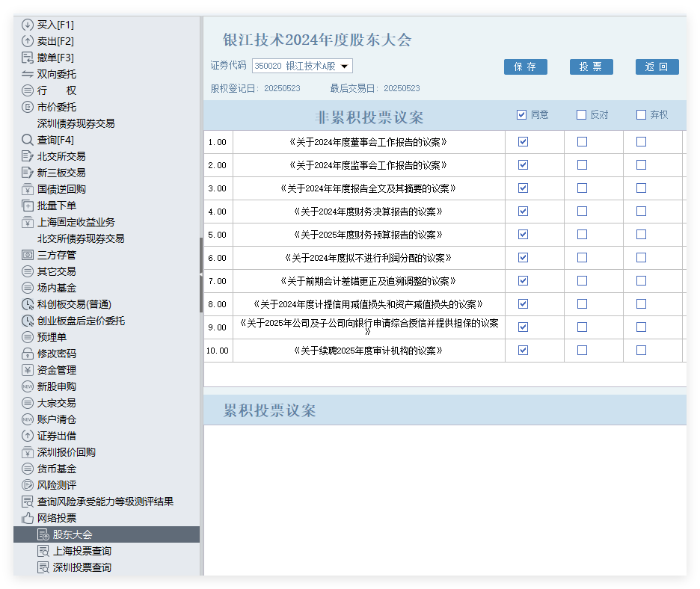Click the 市价委托 icon

click(x=28, y=107)
